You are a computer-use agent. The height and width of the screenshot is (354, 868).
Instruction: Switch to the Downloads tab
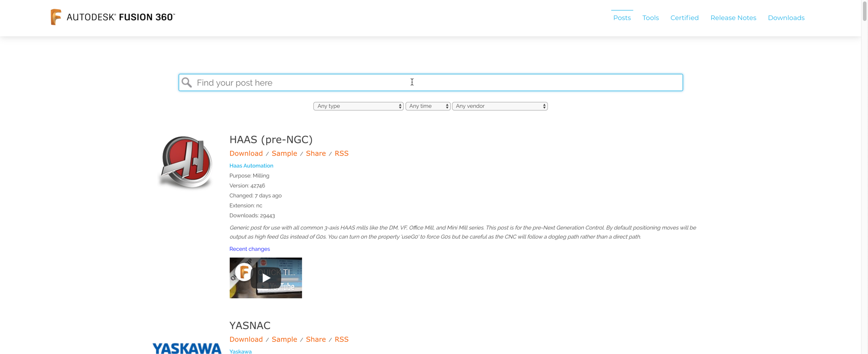[786, 18]
